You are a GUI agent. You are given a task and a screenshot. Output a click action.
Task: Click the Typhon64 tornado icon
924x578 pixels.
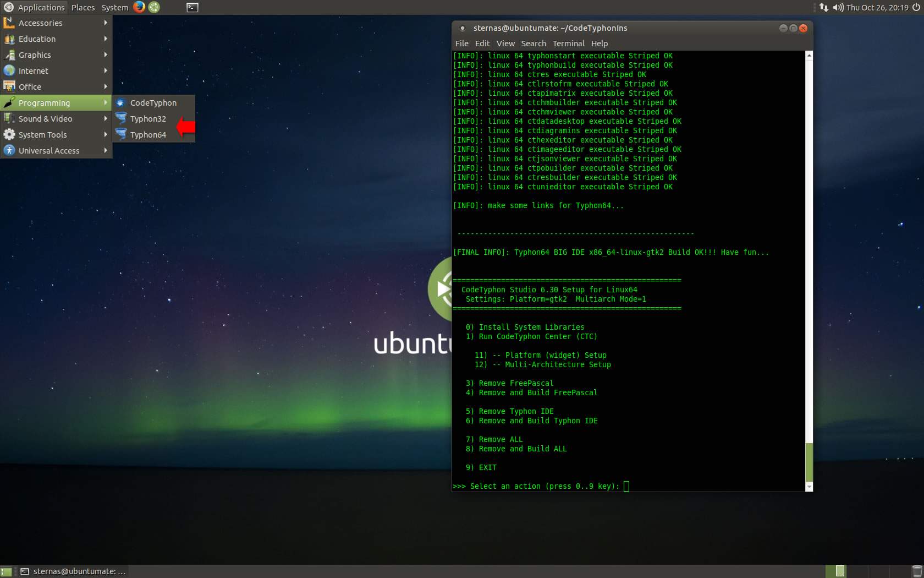coord(121,134)
